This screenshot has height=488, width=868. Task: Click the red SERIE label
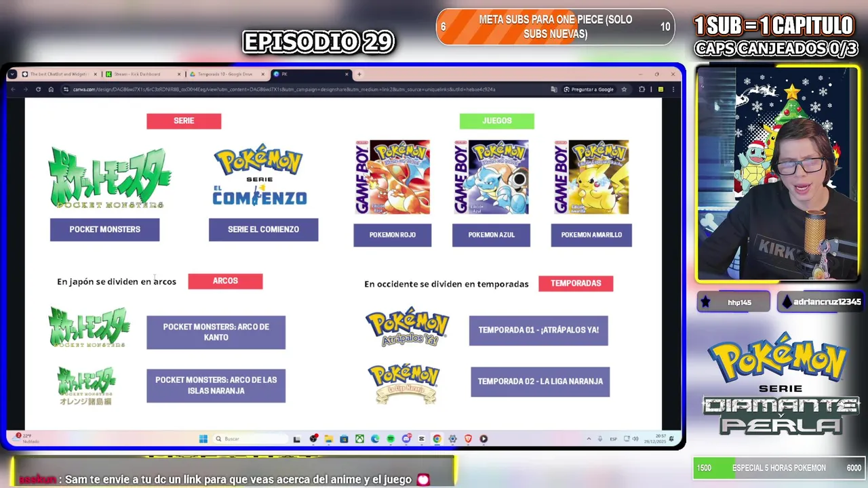184,121
